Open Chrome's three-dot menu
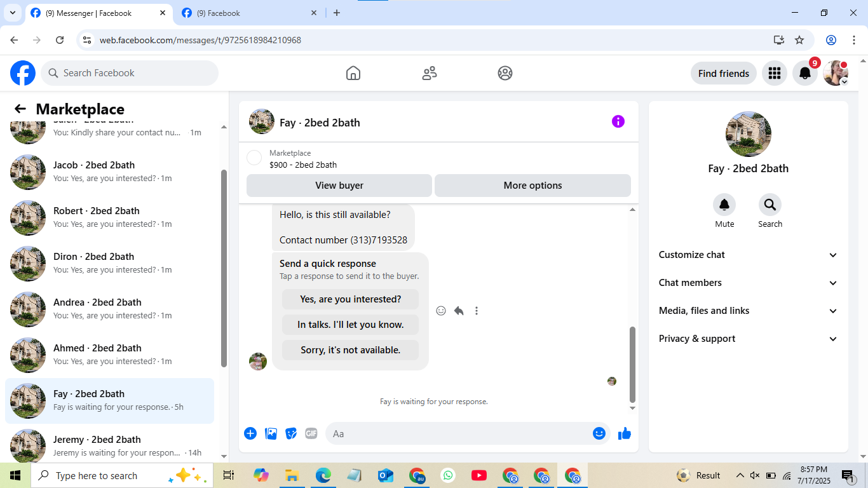 (854, 40)
